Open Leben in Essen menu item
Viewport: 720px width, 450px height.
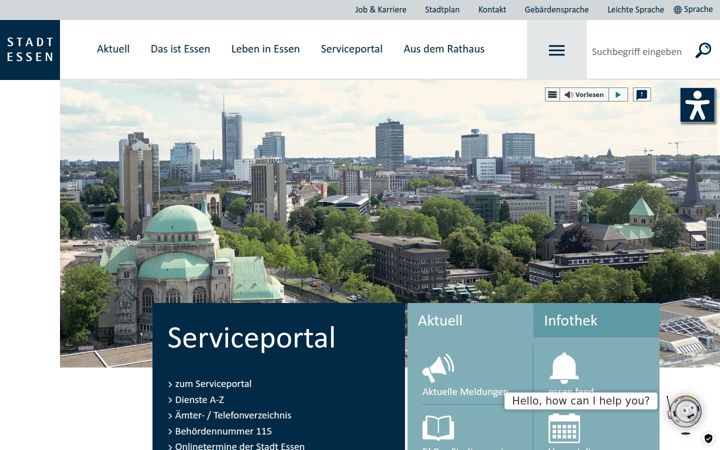(265, 49)
